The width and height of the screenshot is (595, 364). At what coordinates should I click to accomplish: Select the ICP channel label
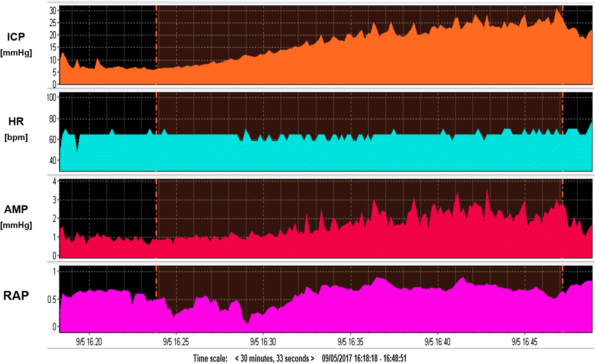tap(16, 37)
